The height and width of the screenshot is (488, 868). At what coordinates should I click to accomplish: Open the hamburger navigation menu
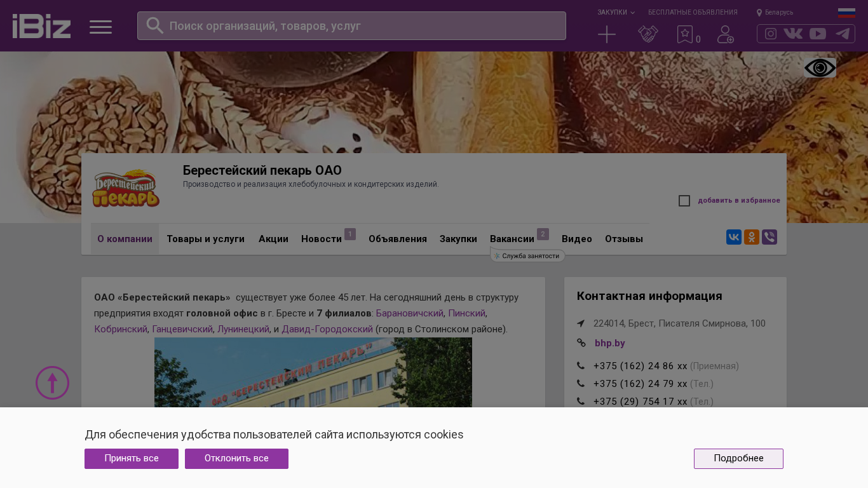(100, 27)
